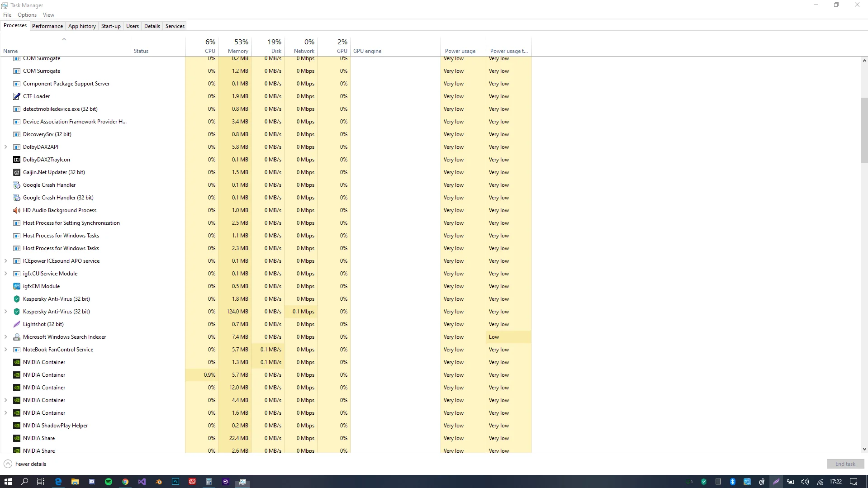Open the File menu
Image resolution: width=868 pixels, height=488 pixels.
[x=7, y=15]
